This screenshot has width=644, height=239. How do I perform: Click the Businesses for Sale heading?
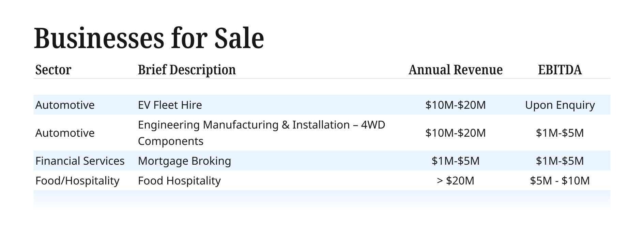[x=149, y=38]
